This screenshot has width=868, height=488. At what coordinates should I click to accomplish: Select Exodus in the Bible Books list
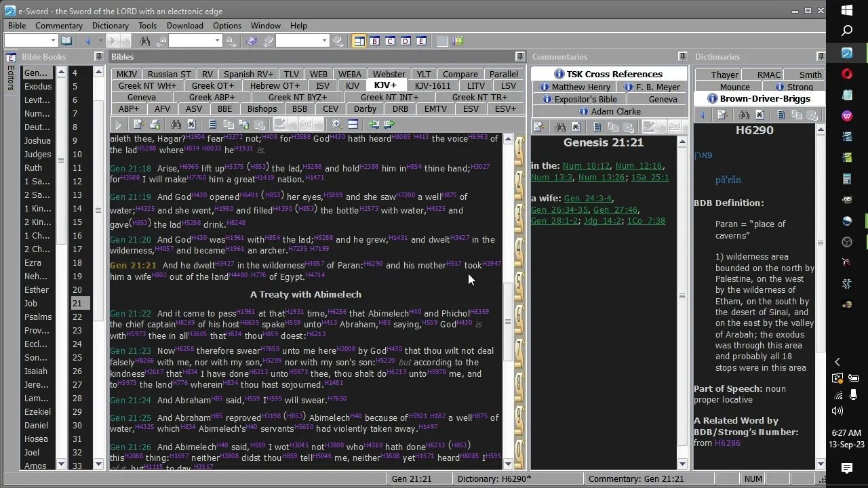(38, 86)
